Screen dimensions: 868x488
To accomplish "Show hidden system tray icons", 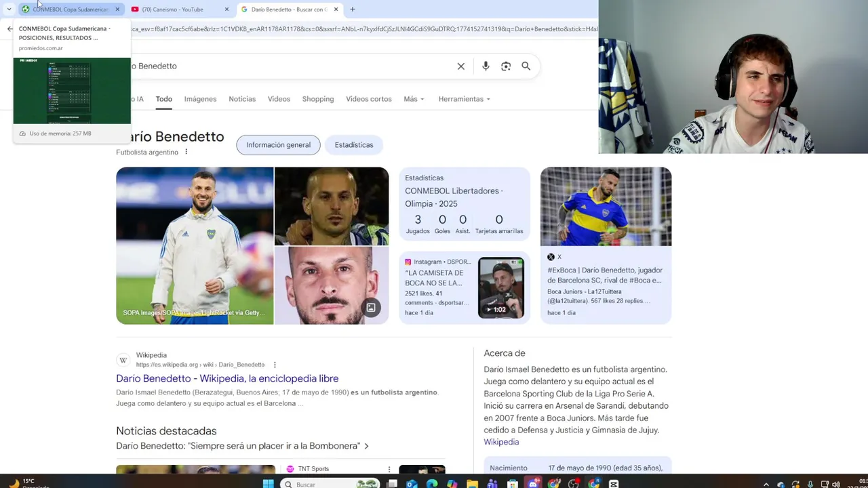I will point(766,484).
